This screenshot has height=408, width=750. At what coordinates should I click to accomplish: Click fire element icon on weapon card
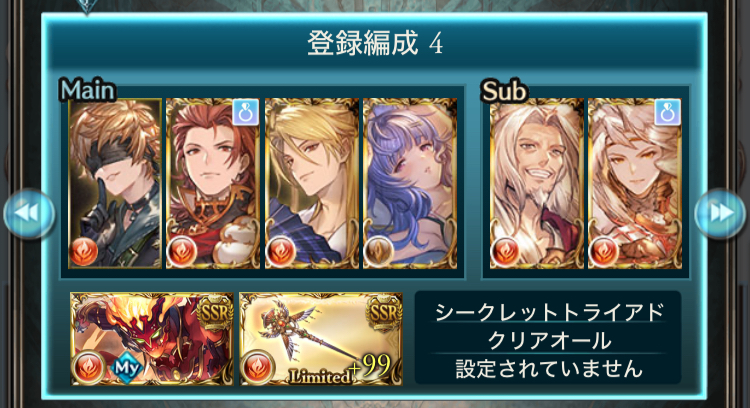click(x=257, y=367)
